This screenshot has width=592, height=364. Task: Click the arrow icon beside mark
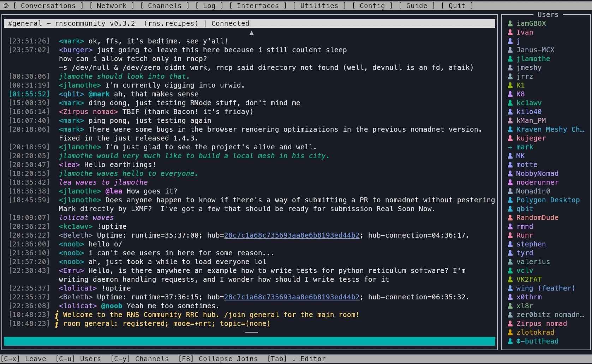(510, 147)
